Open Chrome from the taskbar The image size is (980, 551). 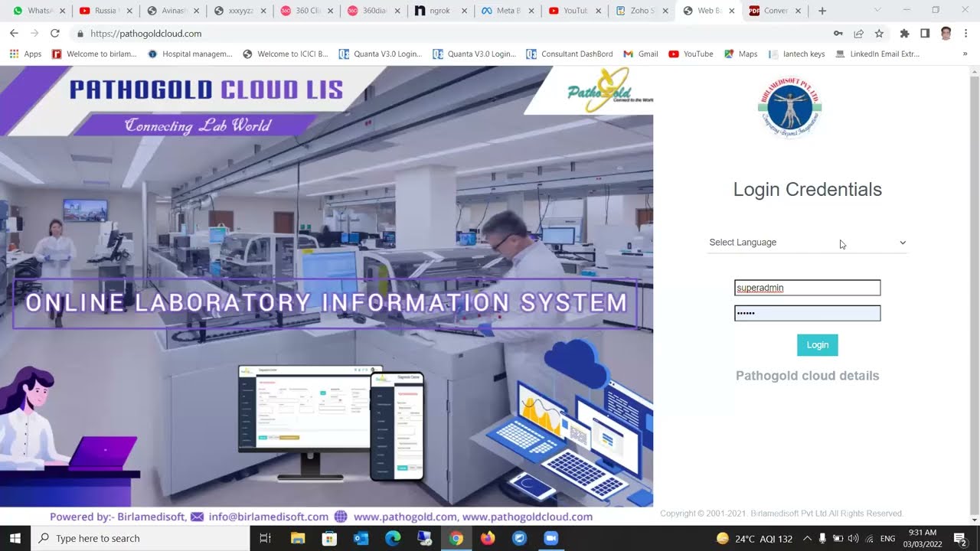click(x=456, y=538)
